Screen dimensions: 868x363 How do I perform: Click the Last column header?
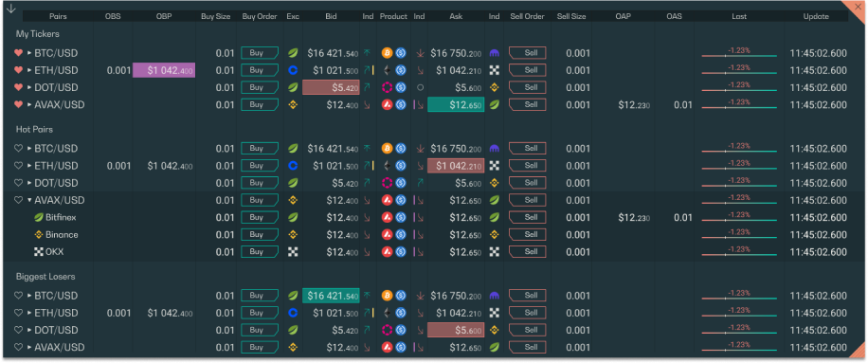coord(739,17)
